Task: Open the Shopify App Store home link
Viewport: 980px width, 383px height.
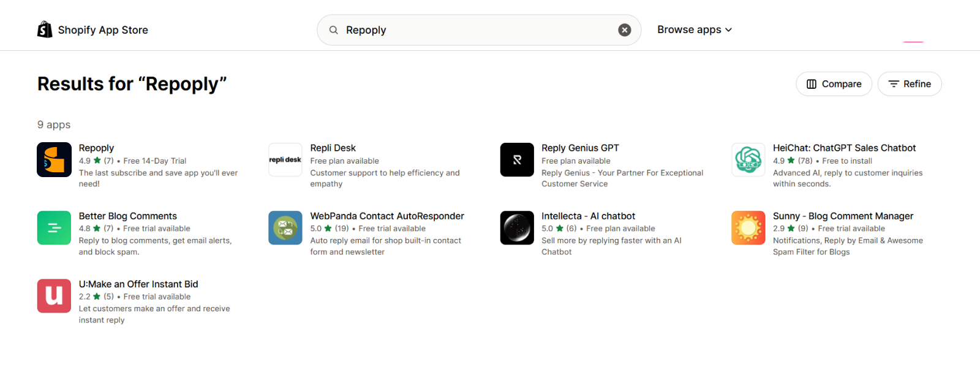Action: [92, 29]
